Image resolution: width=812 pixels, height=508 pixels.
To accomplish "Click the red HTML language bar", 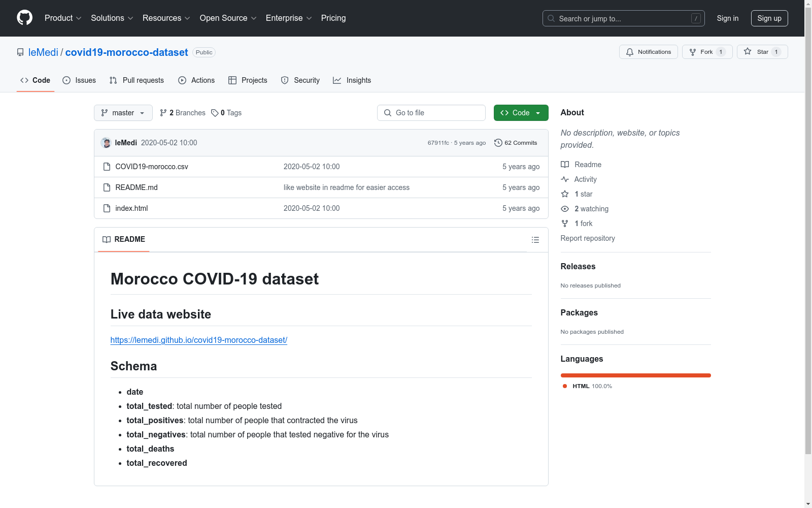I will [x=635, y=375].
